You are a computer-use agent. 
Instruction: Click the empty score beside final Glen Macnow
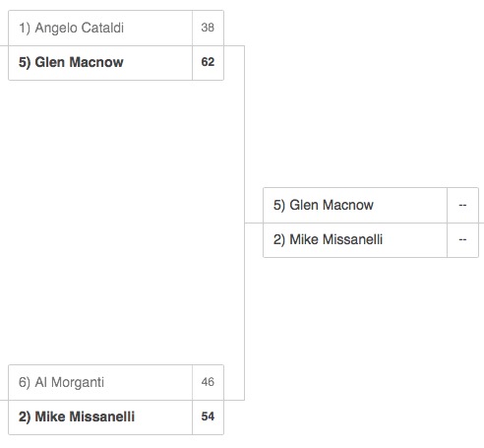click(x=462, y=205)
